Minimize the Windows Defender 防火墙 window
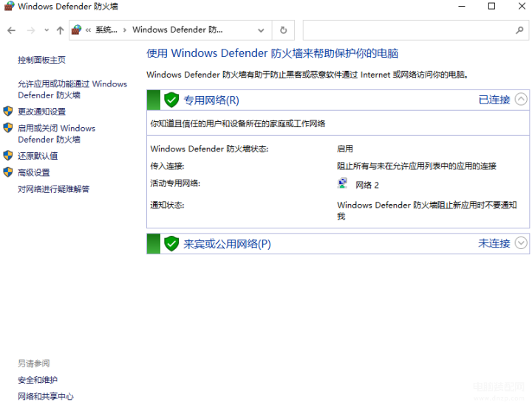The image size is (532, 408). pos(462,6)
